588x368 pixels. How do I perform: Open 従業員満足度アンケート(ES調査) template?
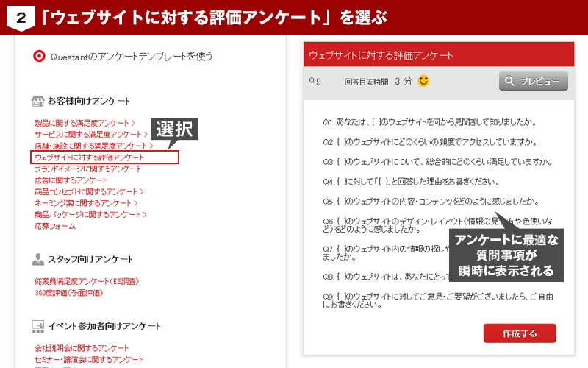coord(87,281)
